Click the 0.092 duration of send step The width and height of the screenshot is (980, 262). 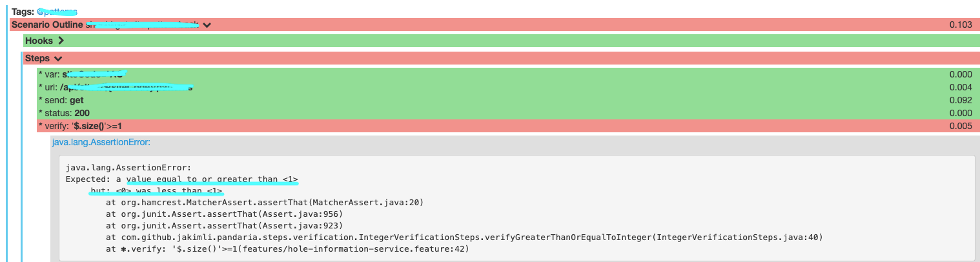pyautogui.click(x=961, y=100)
